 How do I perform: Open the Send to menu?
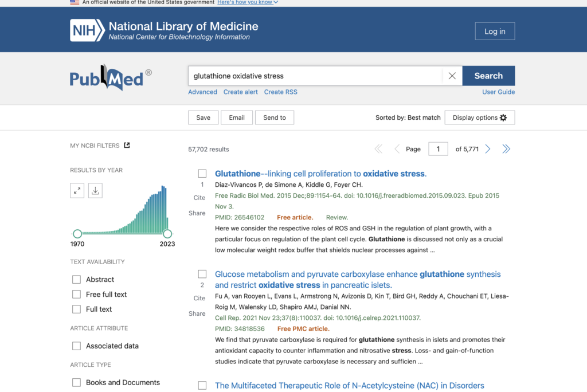[275, 117]
